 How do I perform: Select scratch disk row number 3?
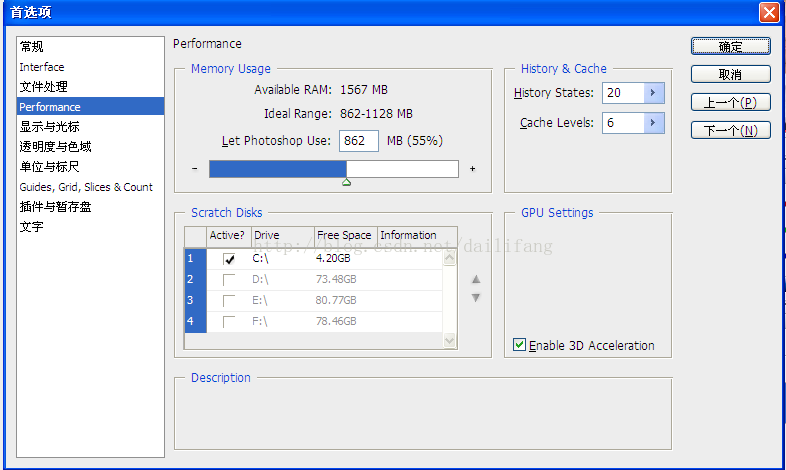pyautogui.click(x=195, y=301)
